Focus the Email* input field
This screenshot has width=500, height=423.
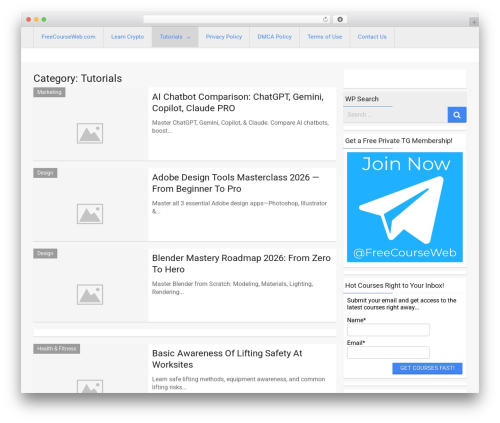[x=388, y=353]
